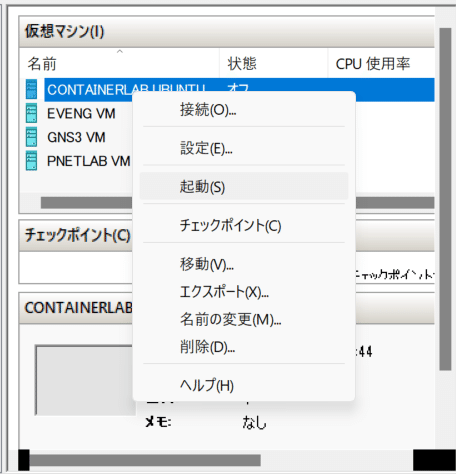Select 起動(S) to start the VM
Viewport: 456px width, 474px height.
pyautogui.click(x=244, y=186)
